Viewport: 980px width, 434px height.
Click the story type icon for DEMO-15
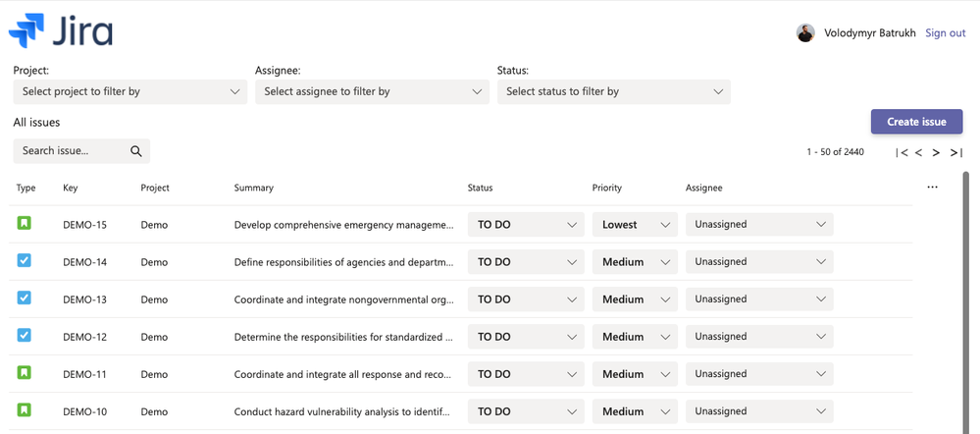[25, 224]
